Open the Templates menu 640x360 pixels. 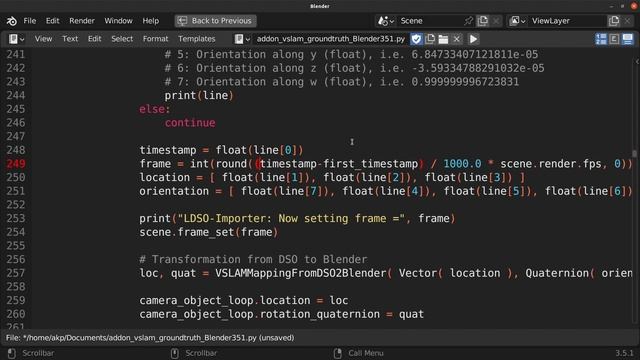tap(196, 39)
